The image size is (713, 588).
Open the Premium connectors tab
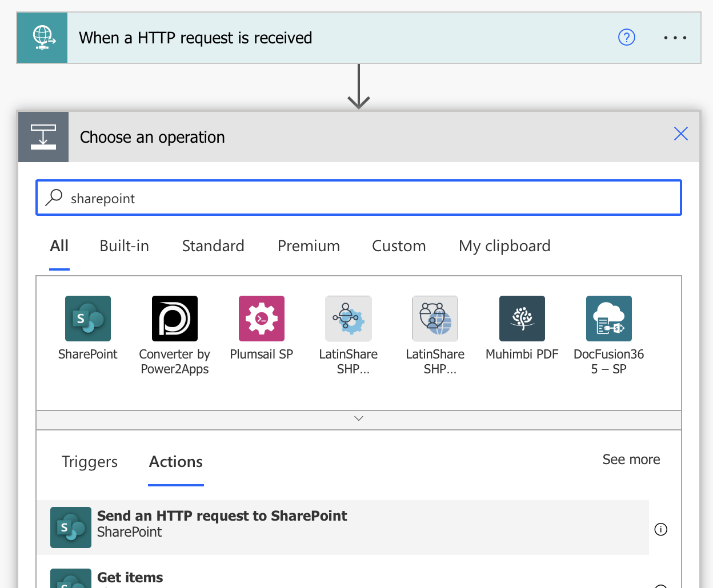point(309,246)
